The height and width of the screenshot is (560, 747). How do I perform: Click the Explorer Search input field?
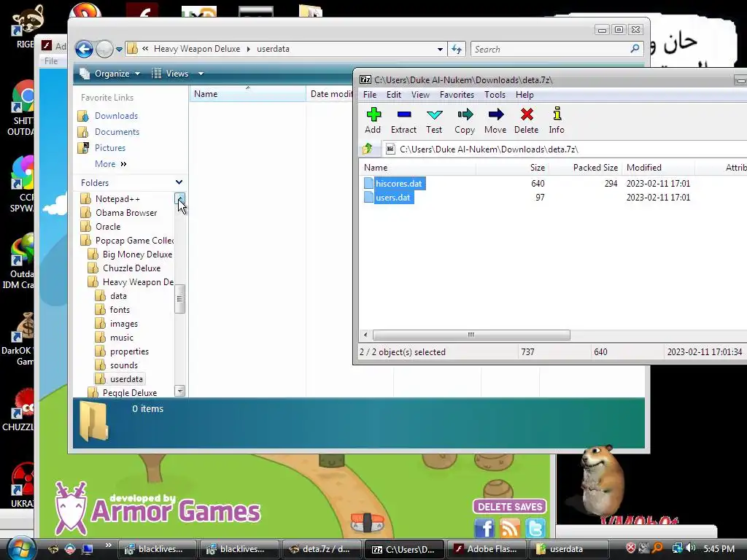pos(550,49)
